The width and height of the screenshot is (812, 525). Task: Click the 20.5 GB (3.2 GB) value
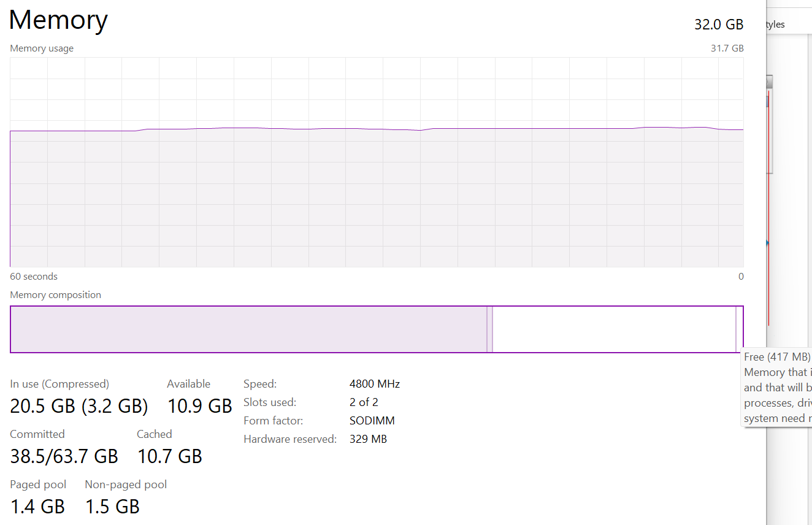tap(79, 406)
